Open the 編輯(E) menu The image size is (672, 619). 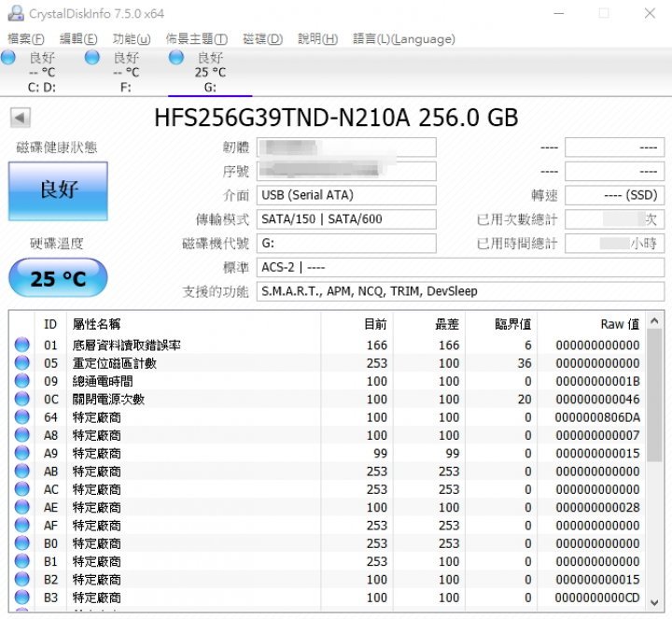(78, 39)
